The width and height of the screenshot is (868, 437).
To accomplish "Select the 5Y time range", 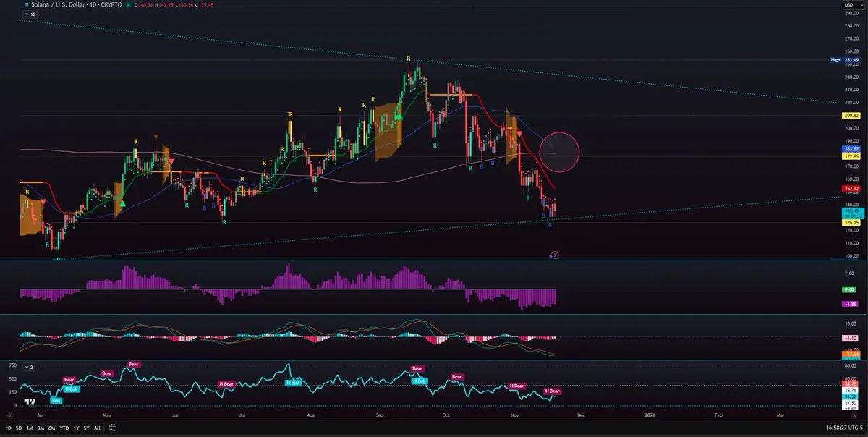I will [86, 428].
